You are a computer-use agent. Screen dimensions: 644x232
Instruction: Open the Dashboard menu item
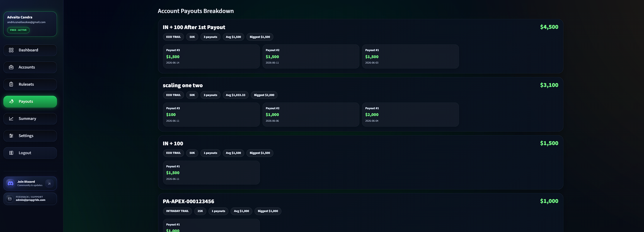point(30,50)
